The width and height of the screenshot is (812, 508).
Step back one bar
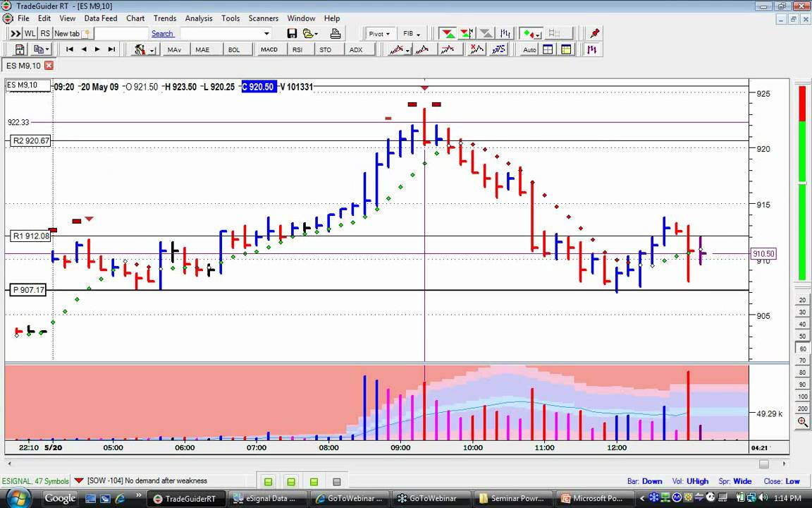pyautogui.click(x=83, y=50)
